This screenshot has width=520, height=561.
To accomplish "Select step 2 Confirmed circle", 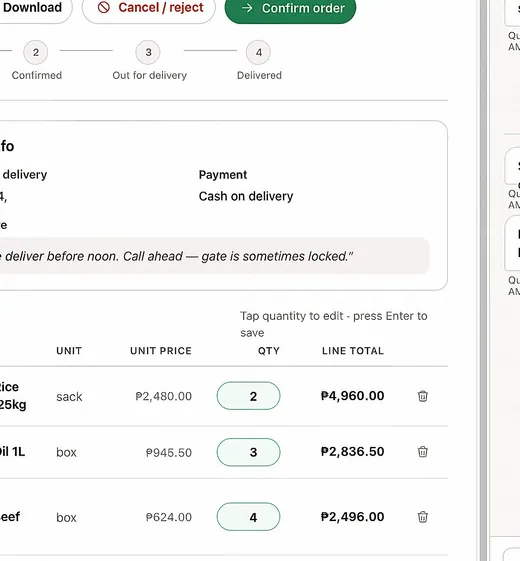I will coord(35,53).
